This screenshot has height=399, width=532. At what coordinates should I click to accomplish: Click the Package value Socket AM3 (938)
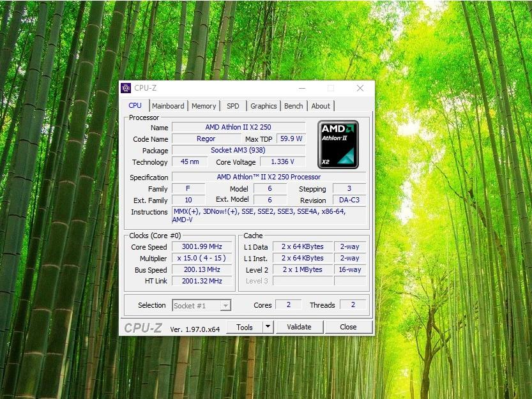pyautogui.click(x=238, y=150)
